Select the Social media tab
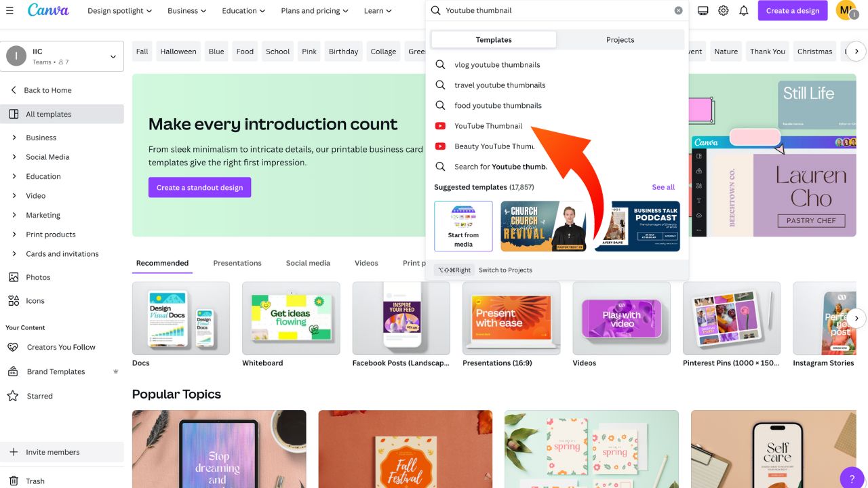 [x=308, y=263]
